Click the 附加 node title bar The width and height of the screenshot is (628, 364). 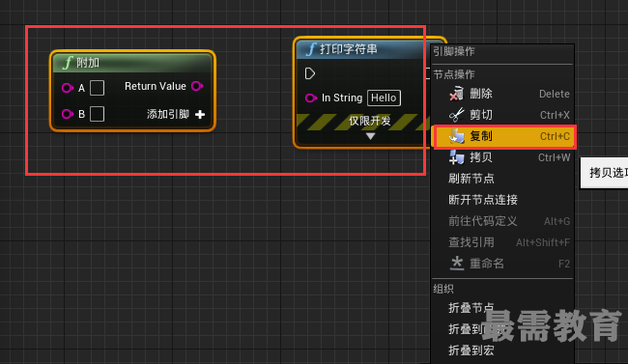coord(132,63)
